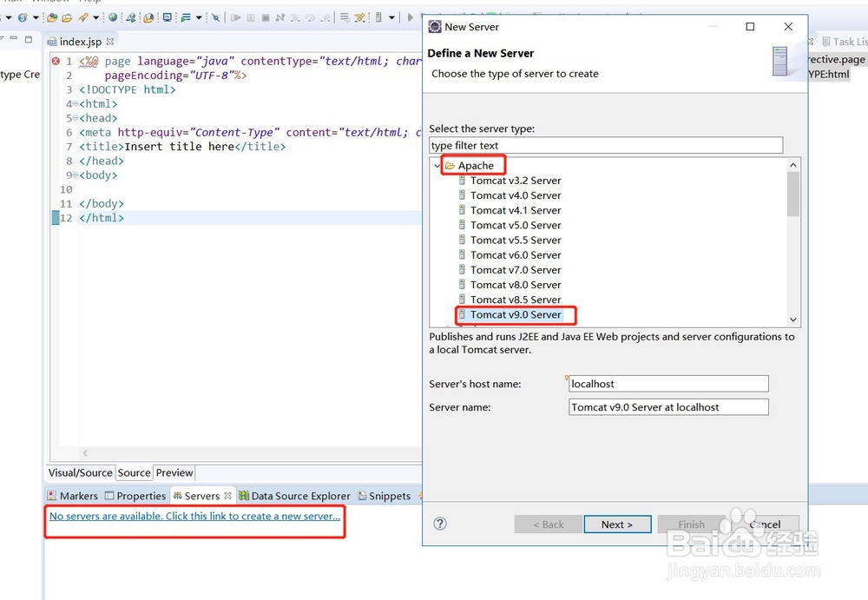Click the Step Into icon

pyautogui.click(x=295, y=17)
